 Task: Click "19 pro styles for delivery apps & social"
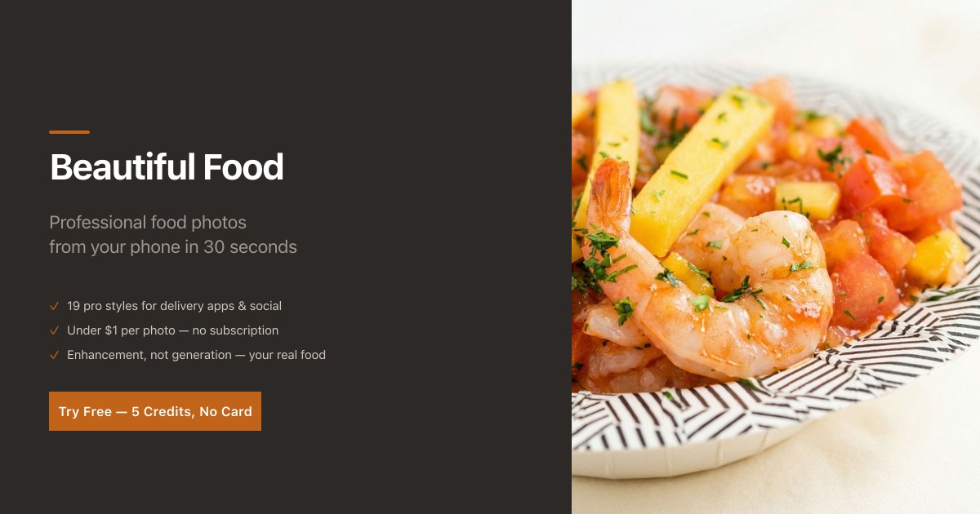[174, 306]
